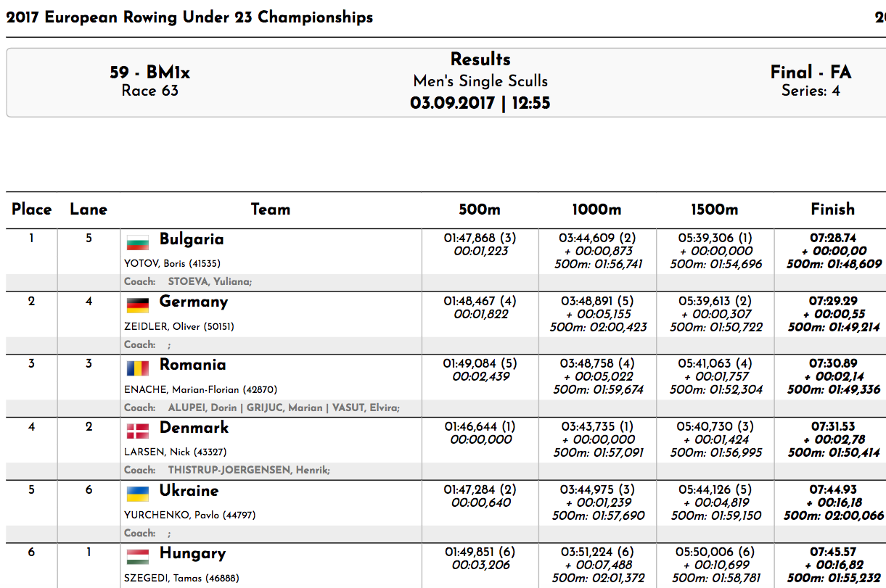Image resolution: width=886 pixels, height=588 pixels.
Task: Select the Lane column header
Action: point(89,210)
